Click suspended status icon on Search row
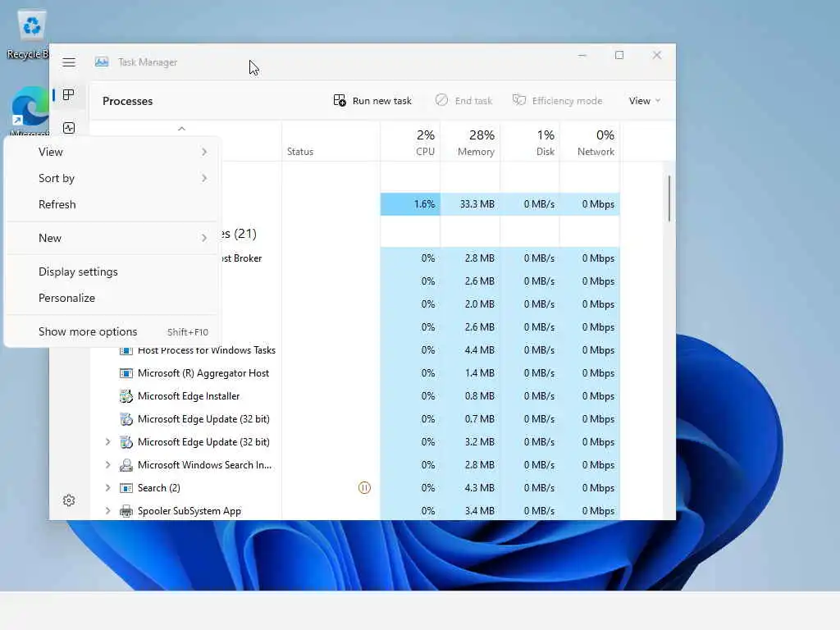This screenshot has height=630, width=840. tap(364, 488)
